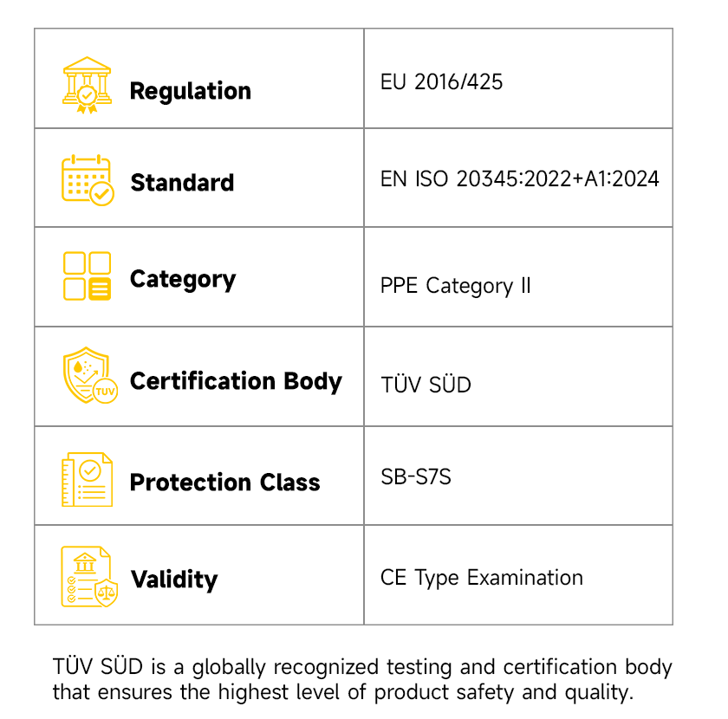Click the CE Type Examination value
728x719 pixels.
482,579
